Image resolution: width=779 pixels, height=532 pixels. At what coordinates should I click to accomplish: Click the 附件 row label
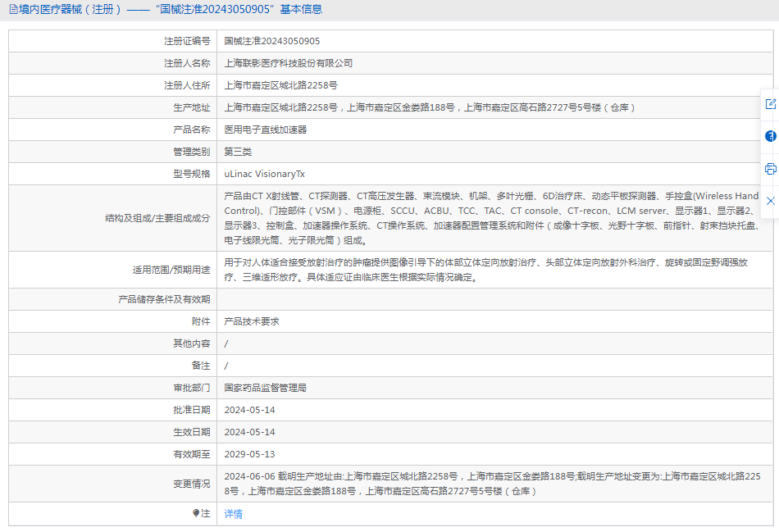coord(201,321)
